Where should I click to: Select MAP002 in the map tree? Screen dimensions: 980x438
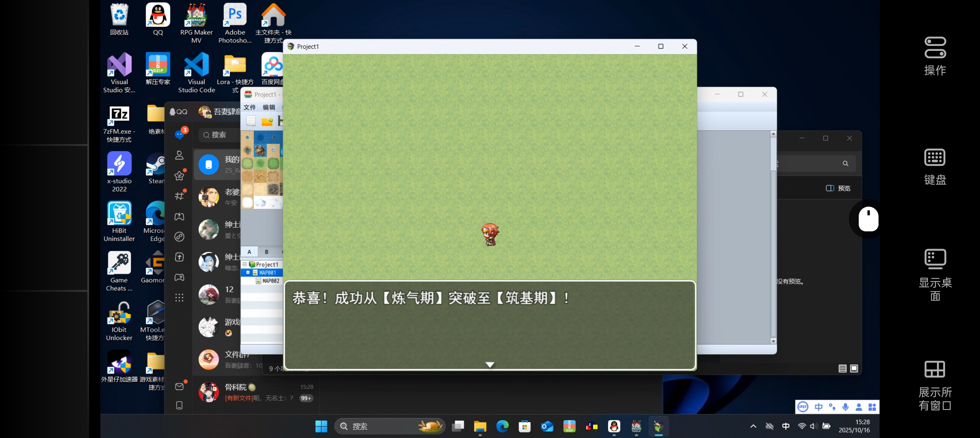click(x=270, y=281)
